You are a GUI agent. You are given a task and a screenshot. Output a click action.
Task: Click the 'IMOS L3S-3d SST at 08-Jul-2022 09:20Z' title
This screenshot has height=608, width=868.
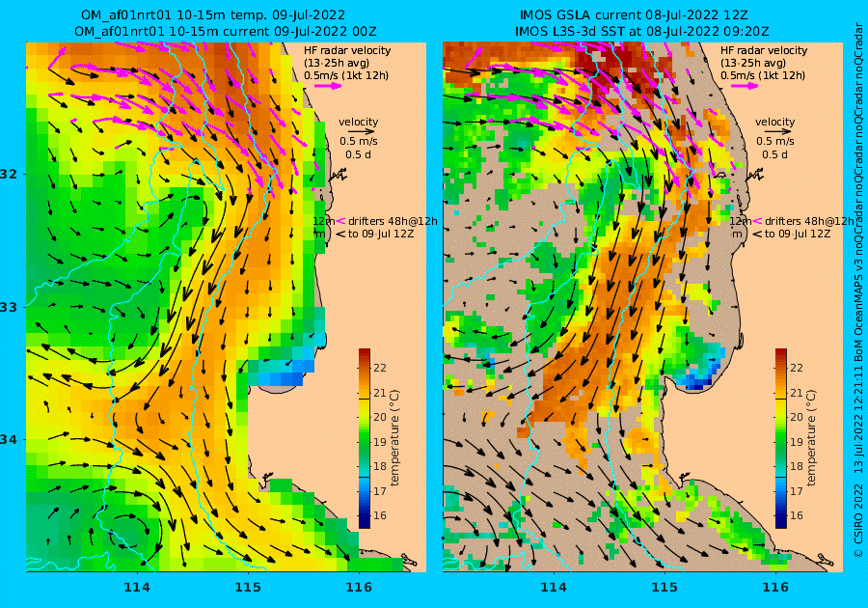click(x=642, y=32)
